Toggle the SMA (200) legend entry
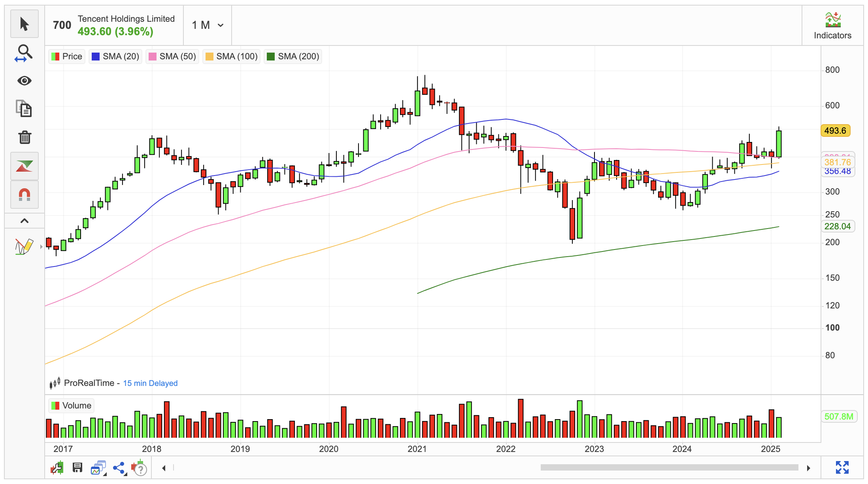Viewport: 868px width, 484px height. click(293, 57)
